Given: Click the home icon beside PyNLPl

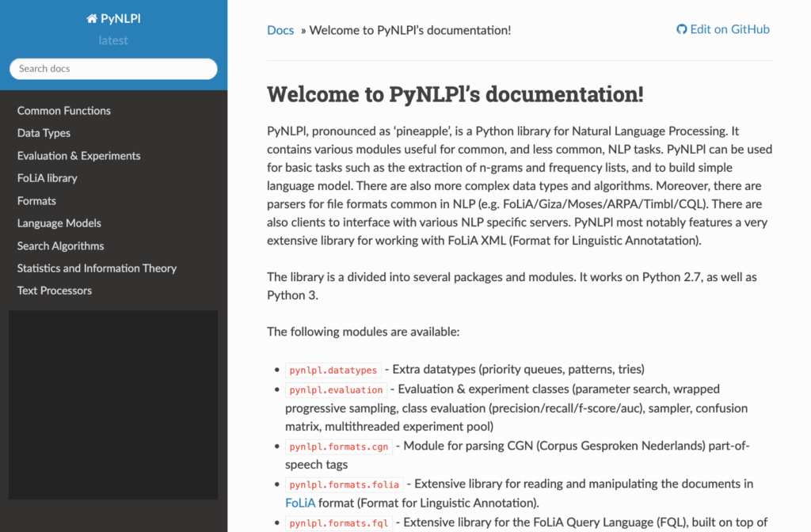Looking at the screenshot, I should tap(92, 19).
